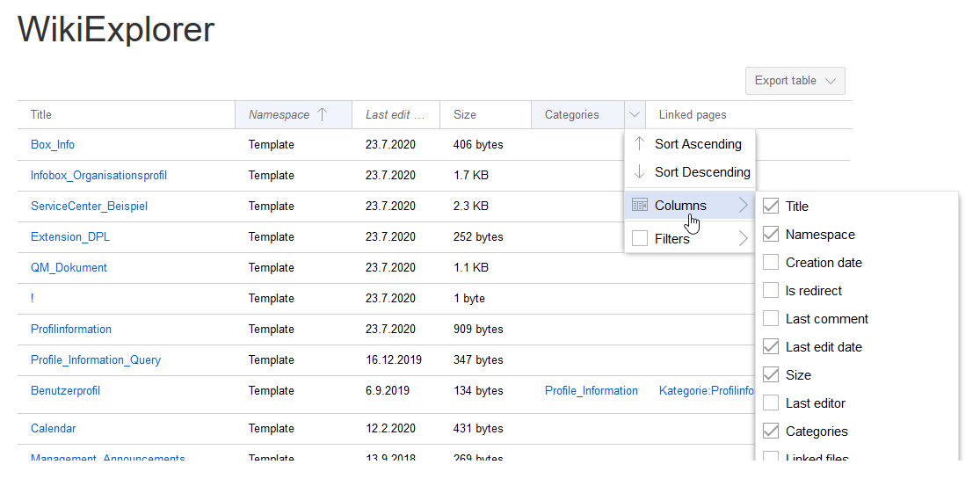Click the 12.2.2020 date cell
The width and height of the screenshot is (980, 486).
(390, 429)
